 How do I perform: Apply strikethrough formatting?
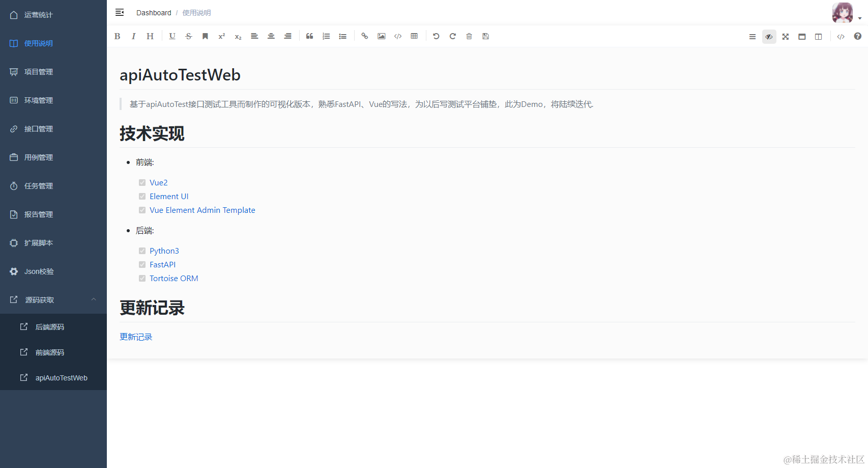point(189,36)
